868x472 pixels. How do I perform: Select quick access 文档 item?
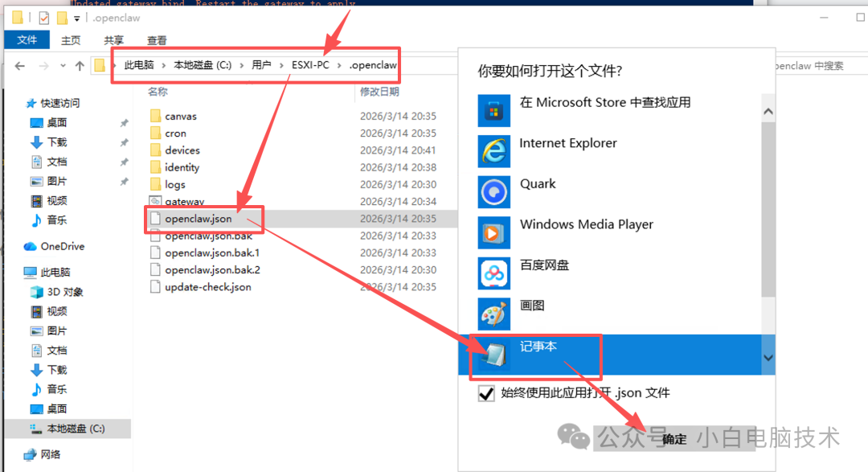tap(49, 162)
